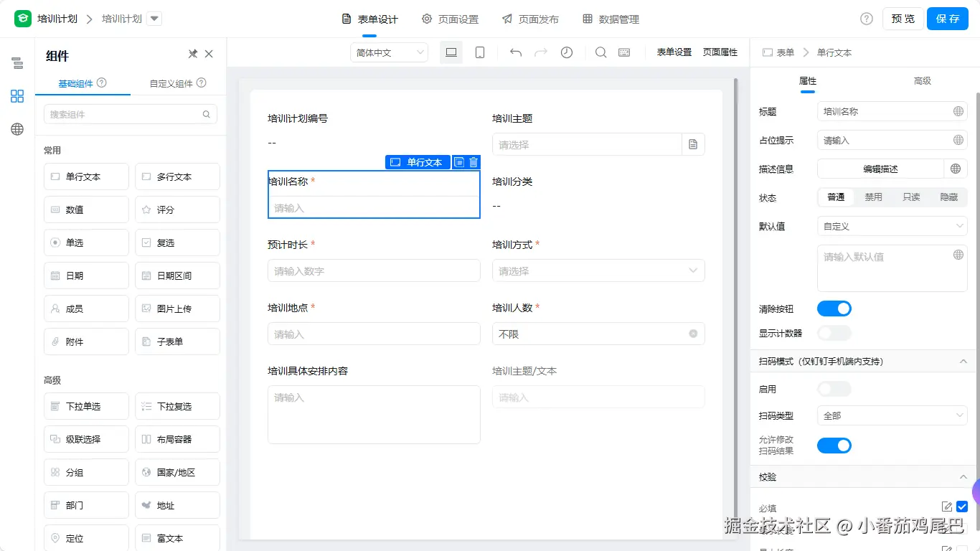This screenshot has height=551, width=980.
Task: Select the 级联选择 component
Action: click(86, 439)
